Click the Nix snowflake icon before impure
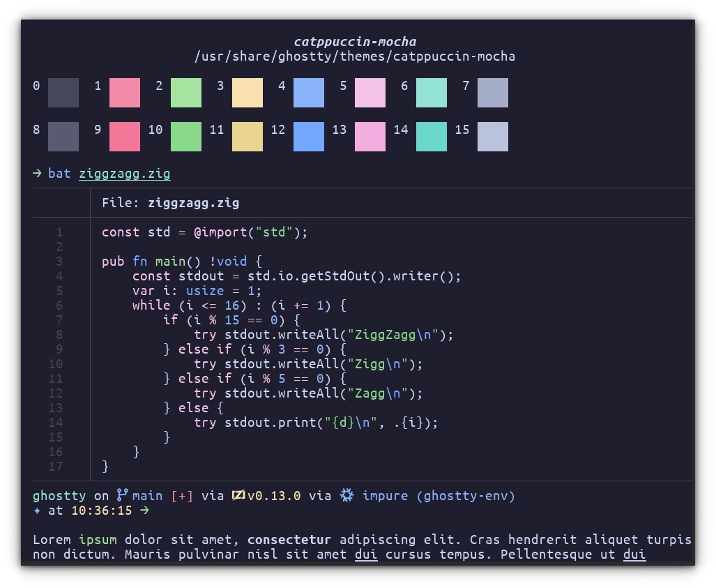 [346, 495]
